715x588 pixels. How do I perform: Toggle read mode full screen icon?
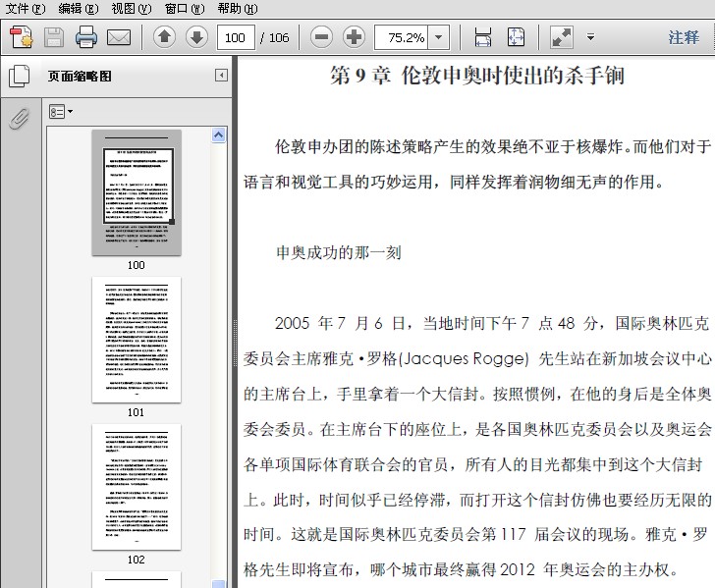(562, 38)
